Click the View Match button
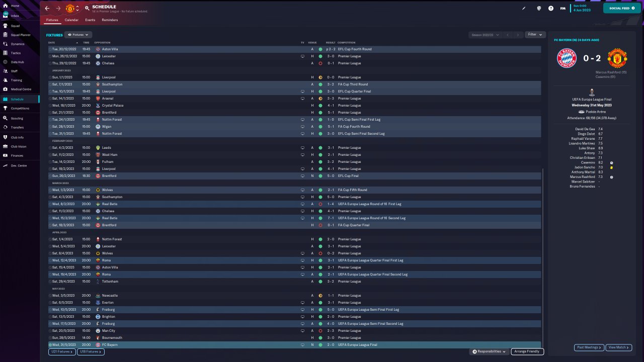Viewport: 644px width, 362px height. pos(619,347)
